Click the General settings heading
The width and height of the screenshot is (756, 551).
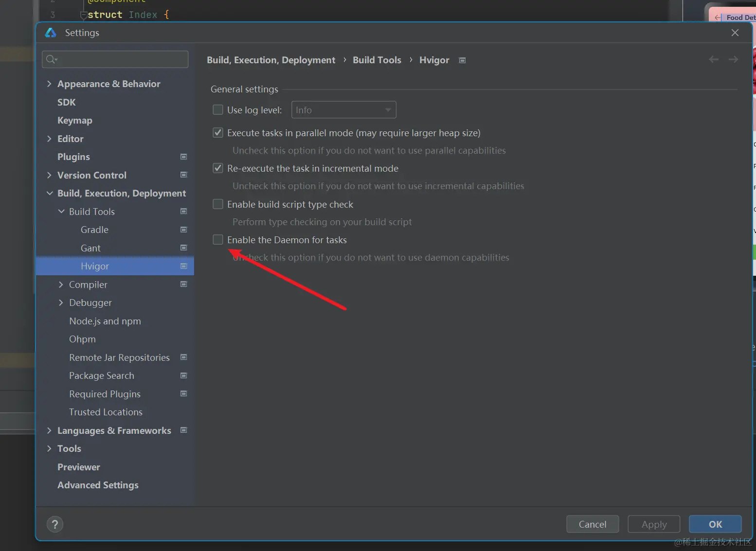tap(244, 89)
